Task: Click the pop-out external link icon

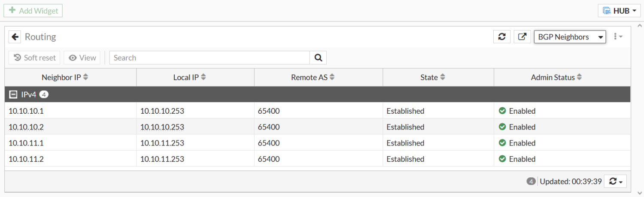Action: click(x=522, y=37)
